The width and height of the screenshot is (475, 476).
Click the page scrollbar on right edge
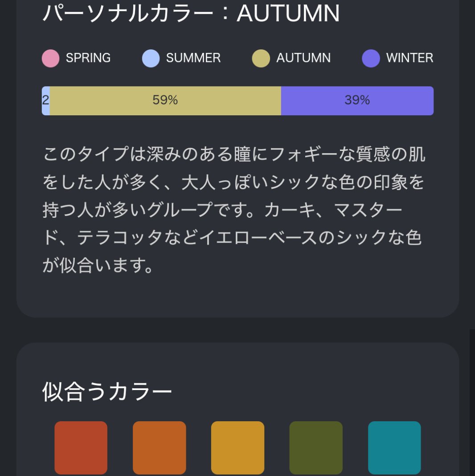pos(472,401)
